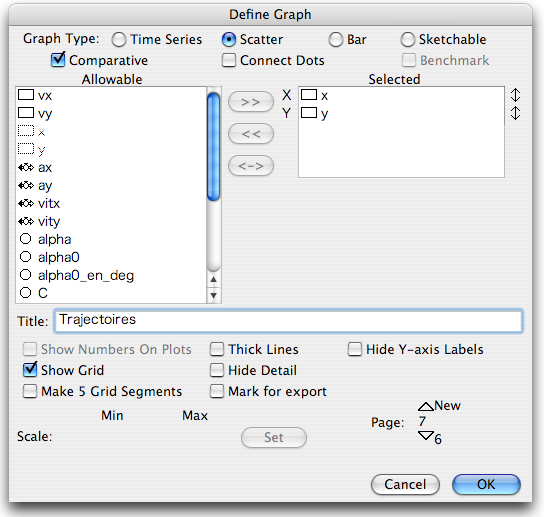Enable the Connect Dots checkbox
The image size is (544, 517).
[x=229, y=60]
